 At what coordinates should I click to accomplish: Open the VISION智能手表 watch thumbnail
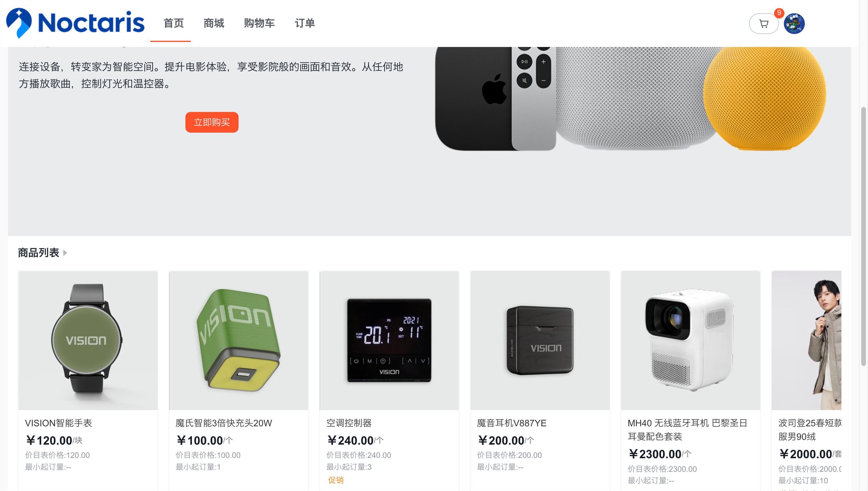click(x=88, y=340)
